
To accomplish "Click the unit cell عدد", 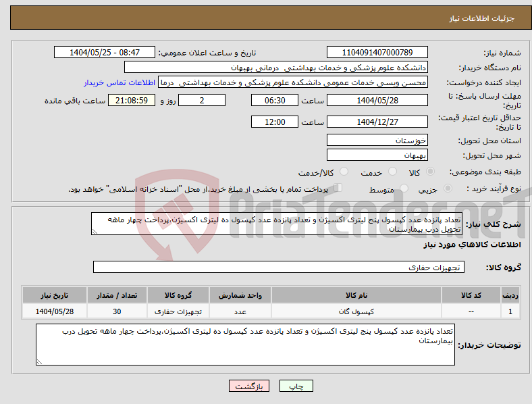I will pos(240,311).
